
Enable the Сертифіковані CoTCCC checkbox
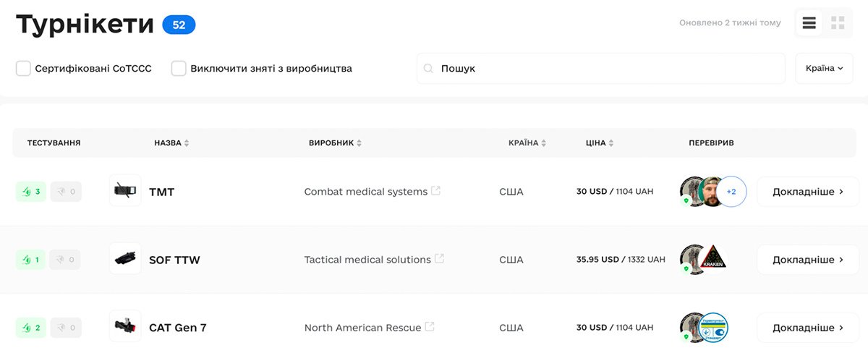point(23,69)
